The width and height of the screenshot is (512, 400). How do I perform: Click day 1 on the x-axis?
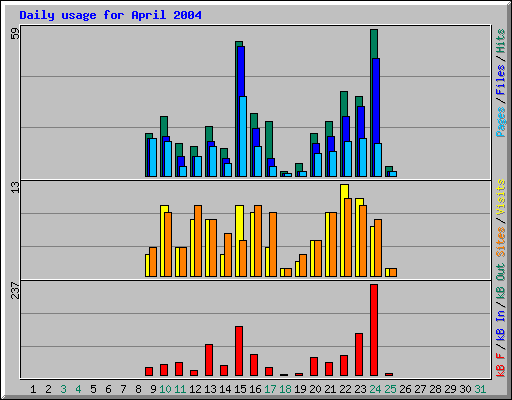click(33, 389)
